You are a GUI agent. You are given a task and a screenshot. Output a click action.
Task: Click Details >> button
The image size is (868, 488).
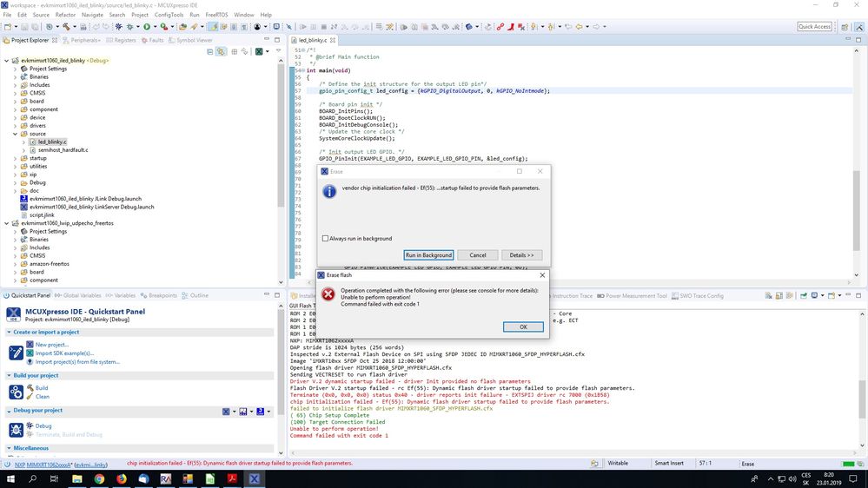click(x=521, y=255)
